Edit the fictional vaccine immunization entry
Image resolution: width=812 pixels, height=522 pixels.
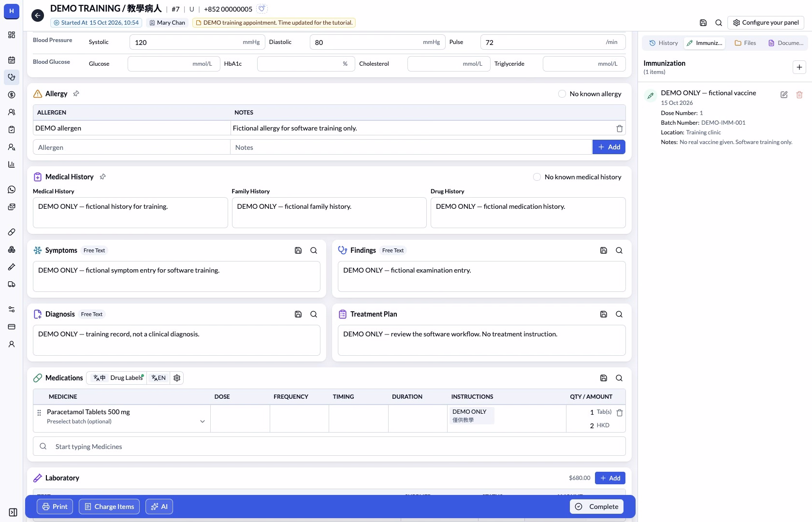coord(784,95)
